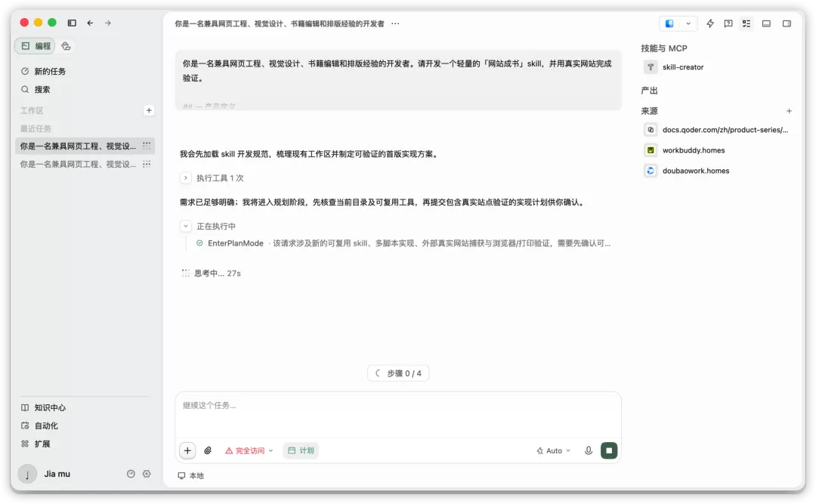The image size is (816, 504).
Task: Open doubaowork.homes source link
Action: coord(695,171)
